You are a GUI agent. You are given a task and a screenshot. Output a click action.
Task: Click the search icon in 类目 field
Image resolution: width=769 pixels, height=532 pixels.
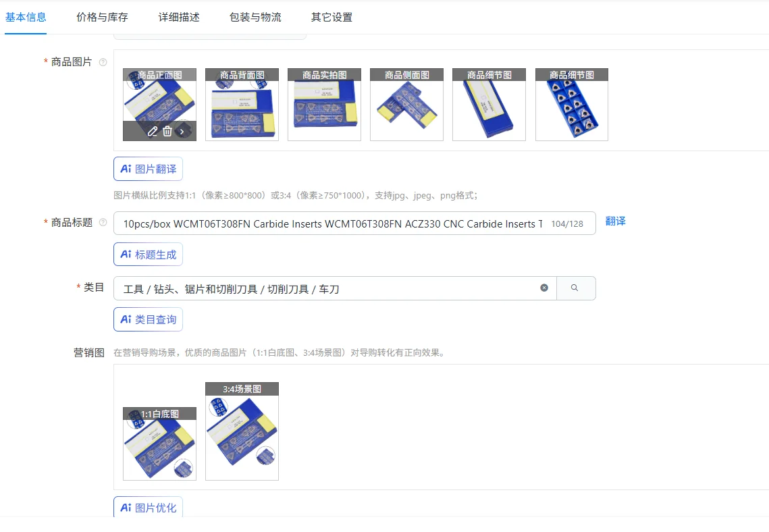[x=575, y=288]
